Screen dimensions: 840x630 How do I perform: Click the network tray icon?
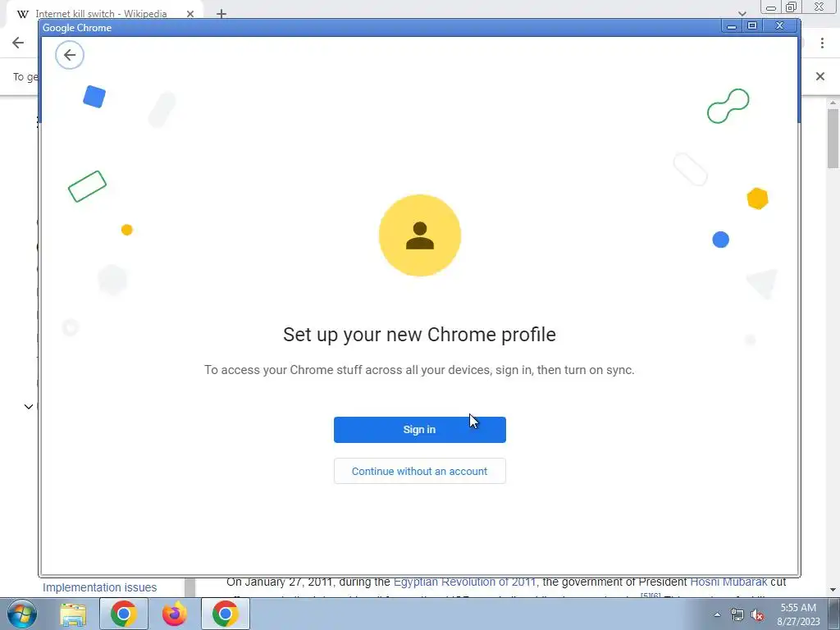pyautogui.click(x=737, y=614)
